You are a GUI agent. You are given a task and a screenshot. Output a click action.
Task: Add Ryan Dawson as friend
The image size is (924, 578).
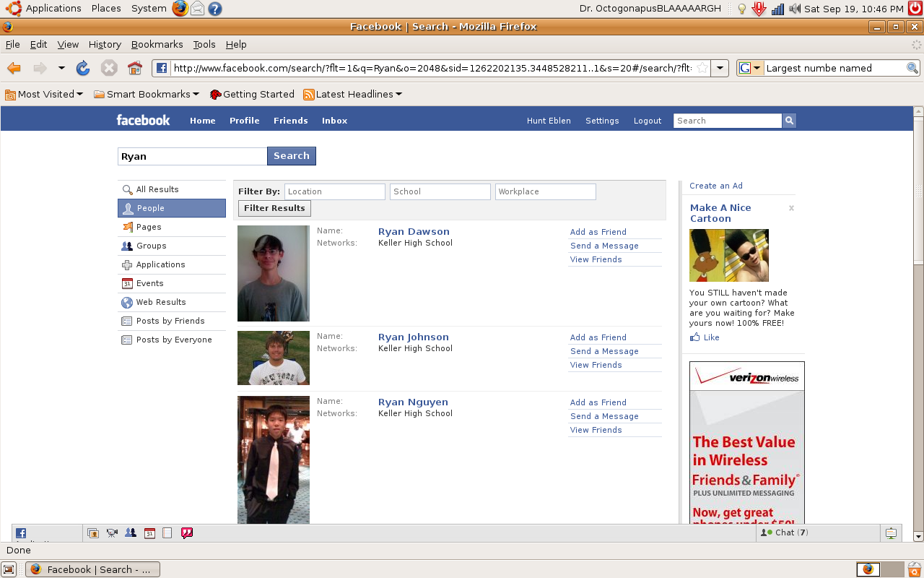pos(598,231)
